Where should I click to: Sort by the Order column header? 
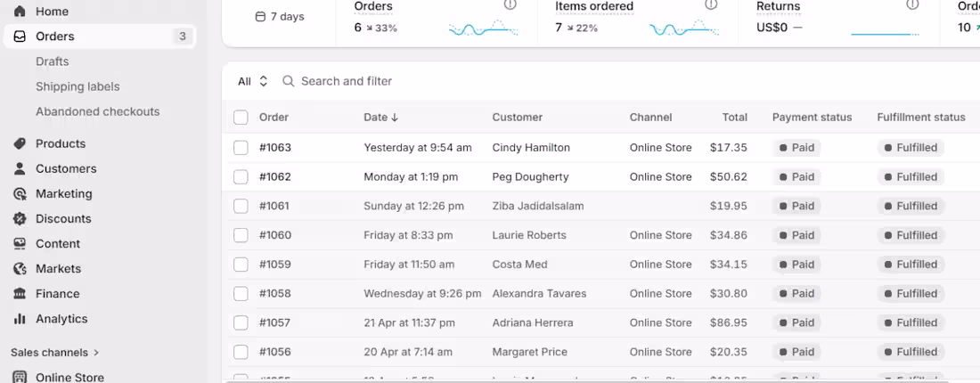(x=274, y=118)
